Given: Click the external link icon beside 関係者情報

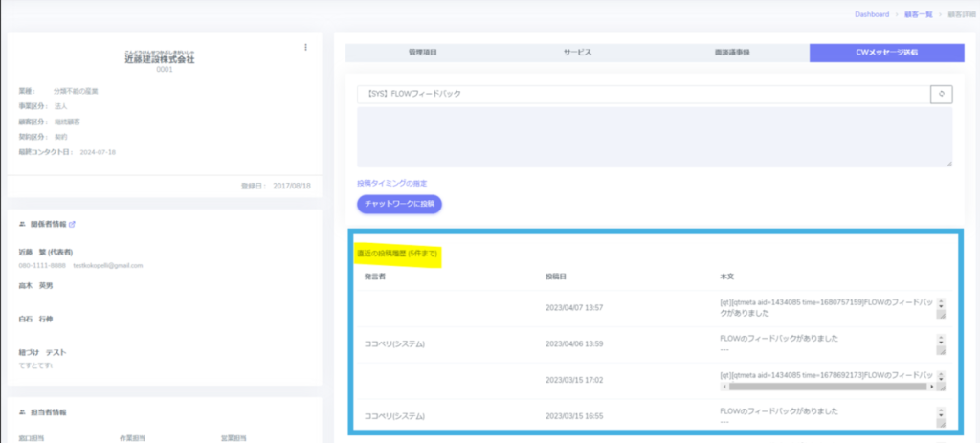Looking at the screenshot, I should (73, 225).
